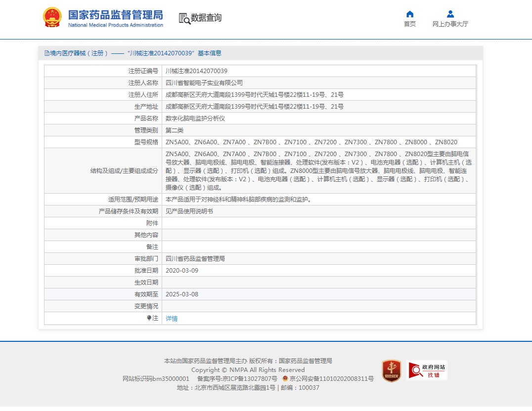Screen dimensions: 532x411
Task: Click the 批准日期 row label
Action: coord(146,271)
